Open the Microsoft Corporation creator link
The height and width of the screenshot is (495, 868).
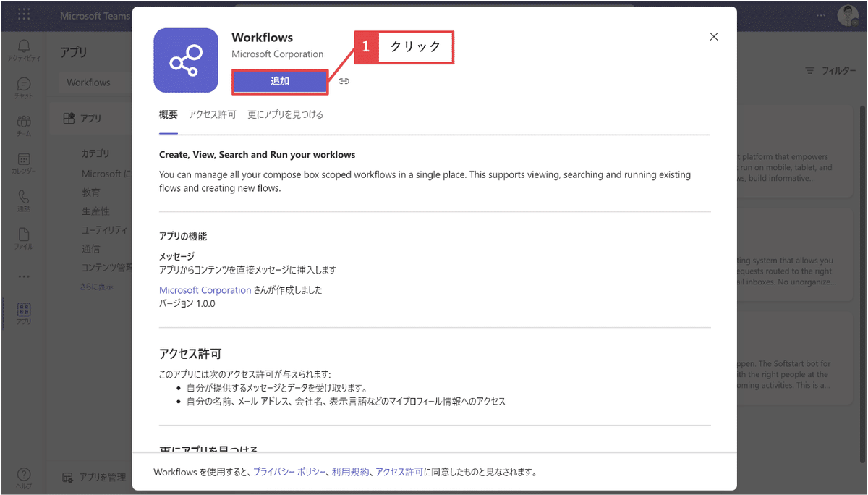(205, 289)
